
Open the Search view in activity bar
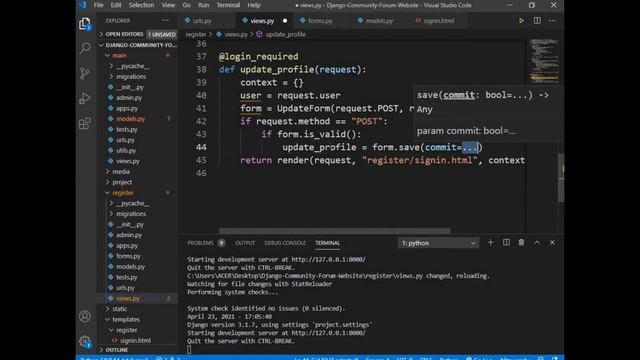tap(85, 48)
